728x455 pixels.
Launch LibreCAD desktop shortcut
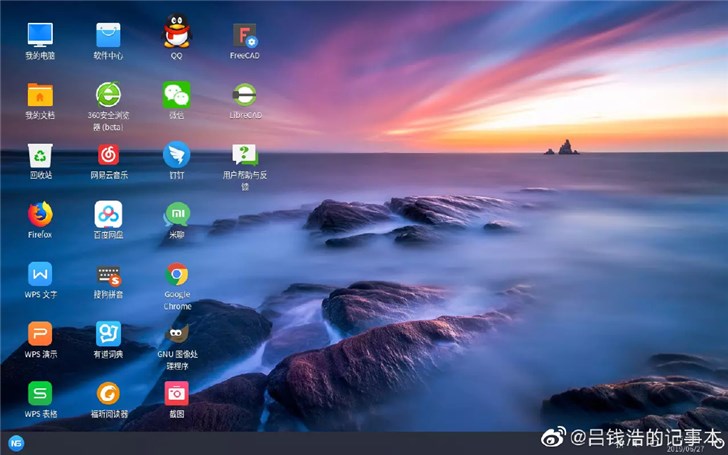pos(245,95)
